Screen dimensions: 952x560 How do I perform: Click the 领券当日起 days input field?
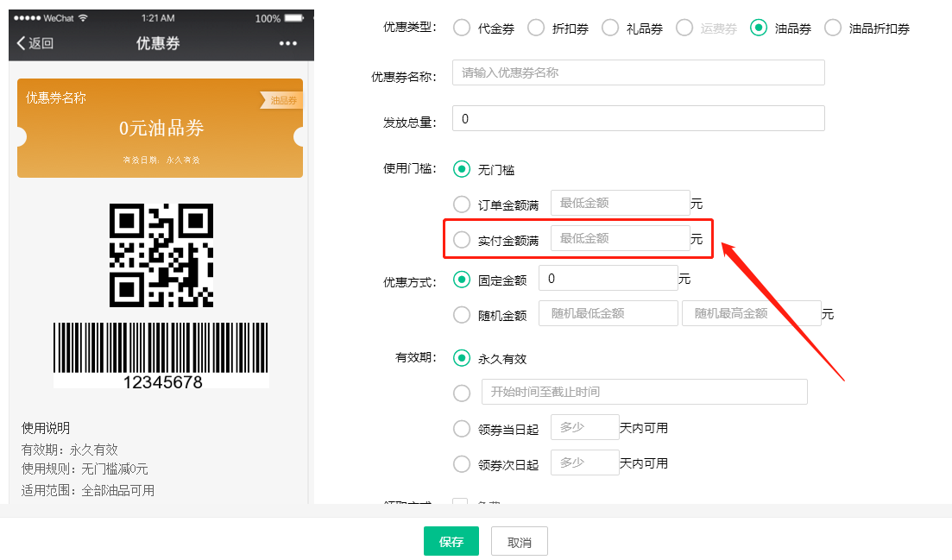[x=584, y=427]
